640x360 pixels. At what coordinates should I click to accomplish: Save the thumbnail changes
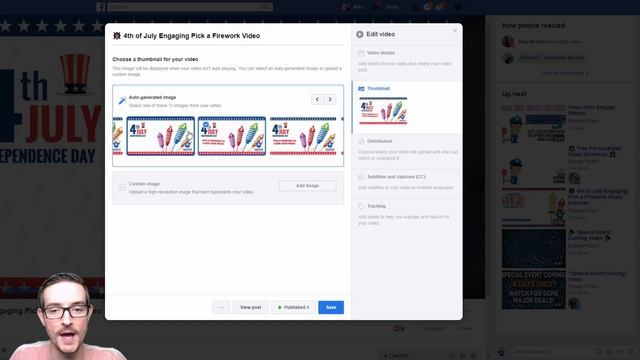[x=331, y=307]
